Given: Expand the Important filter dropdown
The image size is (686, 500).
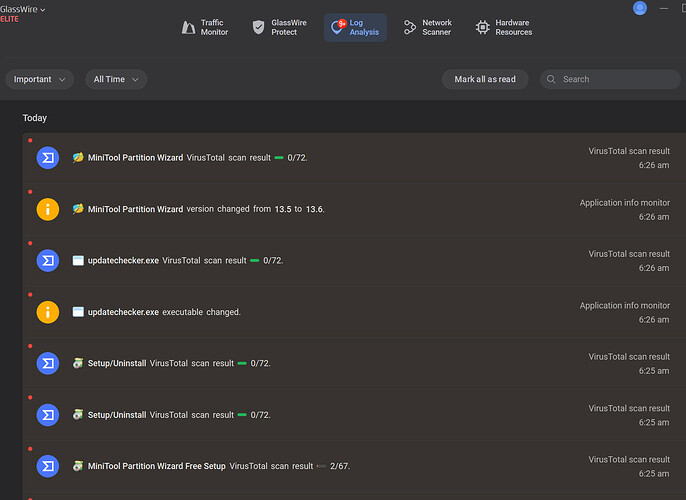Looking at the screenshot, I should click(x=40, y=79).
